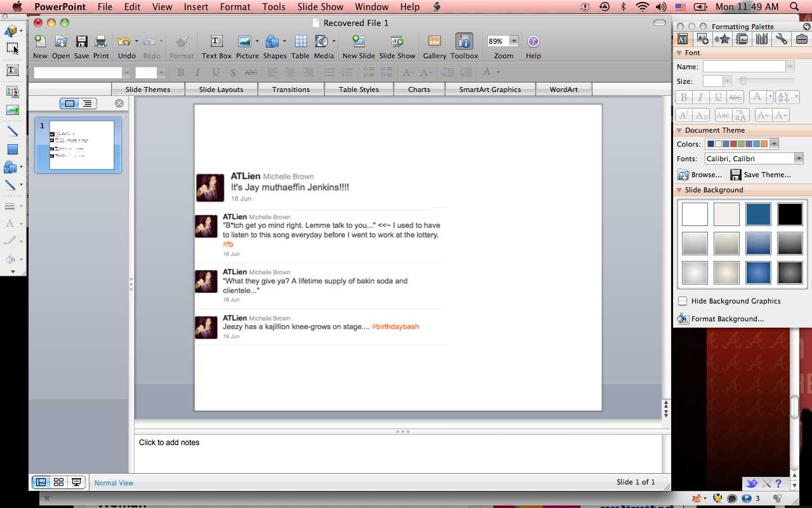
Task: Collapse the Slide Background section
Action: coord(679,190)
